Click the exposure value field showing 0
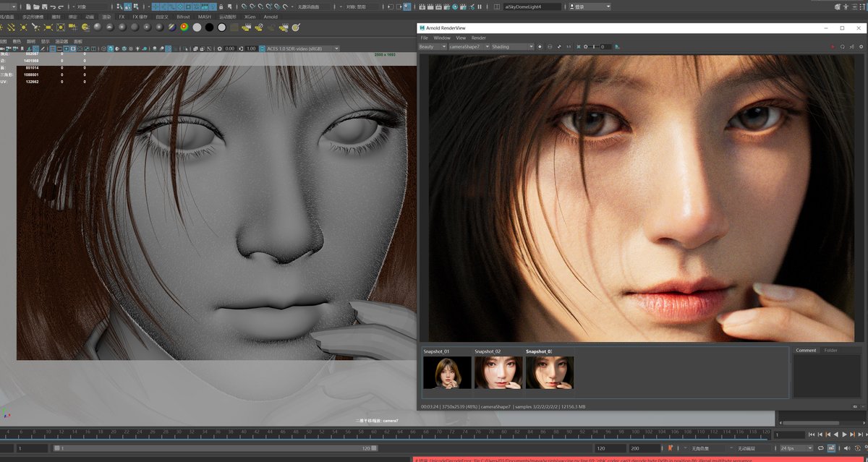This screenshot has width=868, height=462. tap(605, 46)
